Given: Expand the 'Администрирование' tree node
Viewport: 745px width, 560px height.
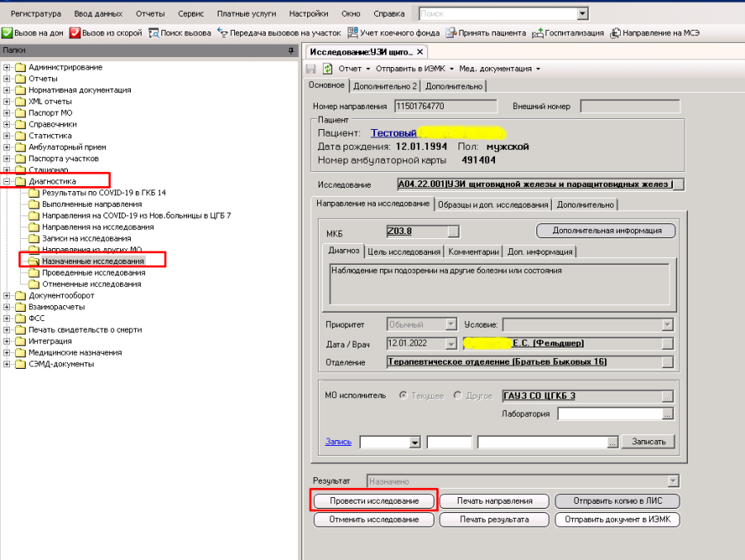Looking at the screenshot, I should pos(7,67).
